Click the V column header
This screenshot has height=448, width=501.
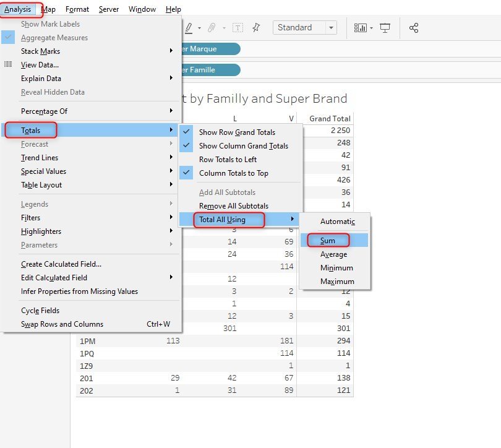(291, 119)
